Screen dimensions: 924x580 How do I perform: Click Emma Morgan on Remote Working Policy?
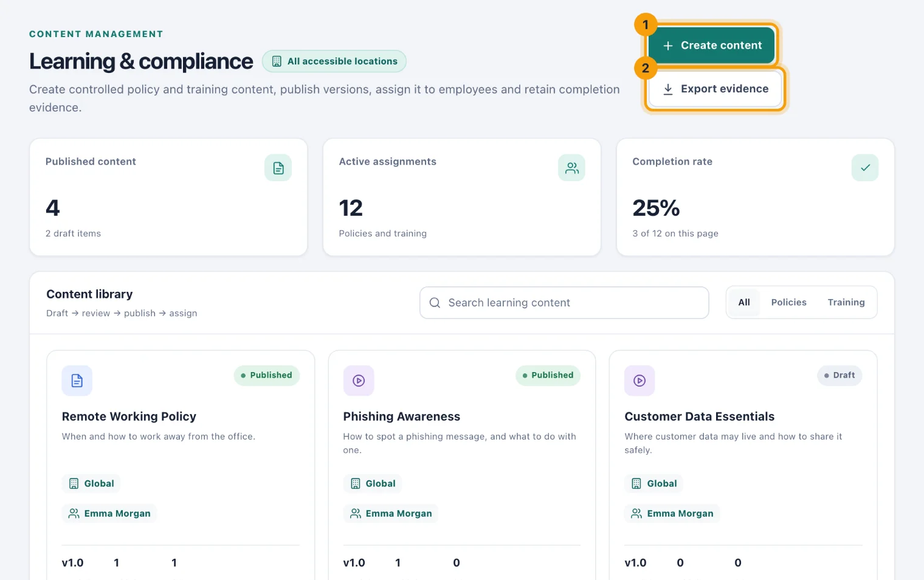point(109,514)
